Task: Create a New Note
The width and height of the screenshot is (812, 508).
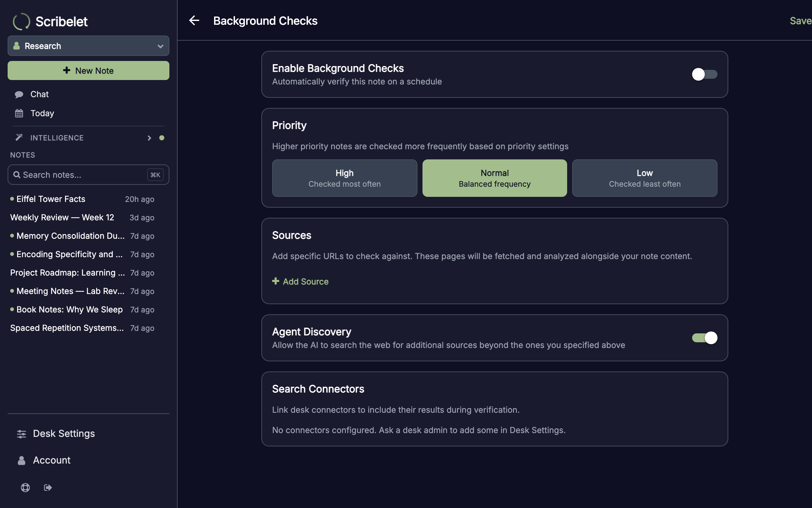Action: point(88,70)
